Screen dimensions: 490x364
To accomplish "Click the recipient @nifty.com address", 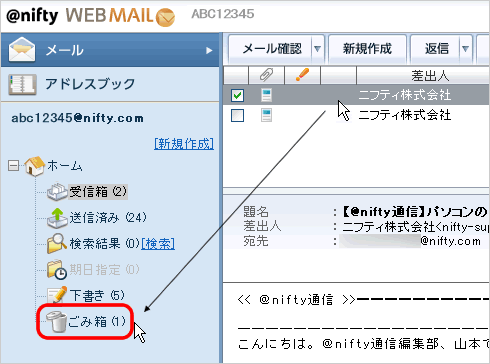I will 451,241.
